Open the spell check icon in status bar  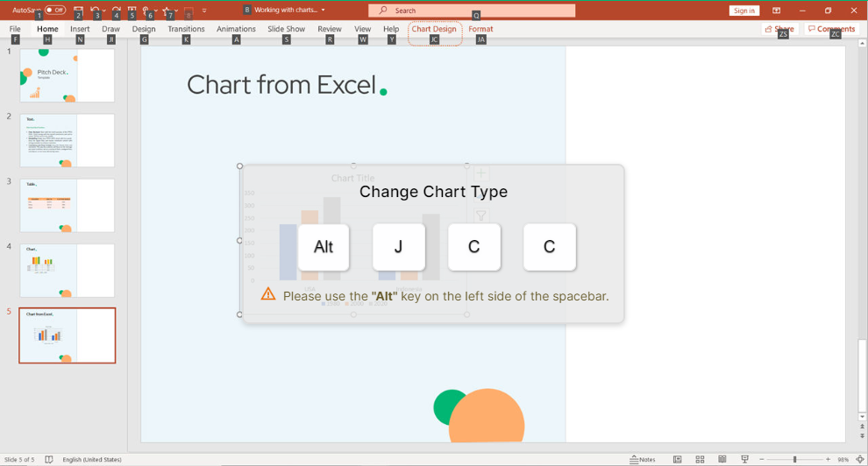(x=49, y=459)
